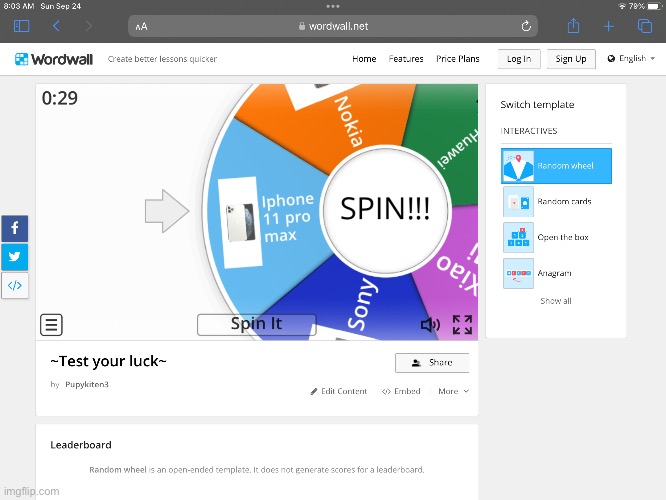Open the wheel hamburger menu

tap(52, 325)
